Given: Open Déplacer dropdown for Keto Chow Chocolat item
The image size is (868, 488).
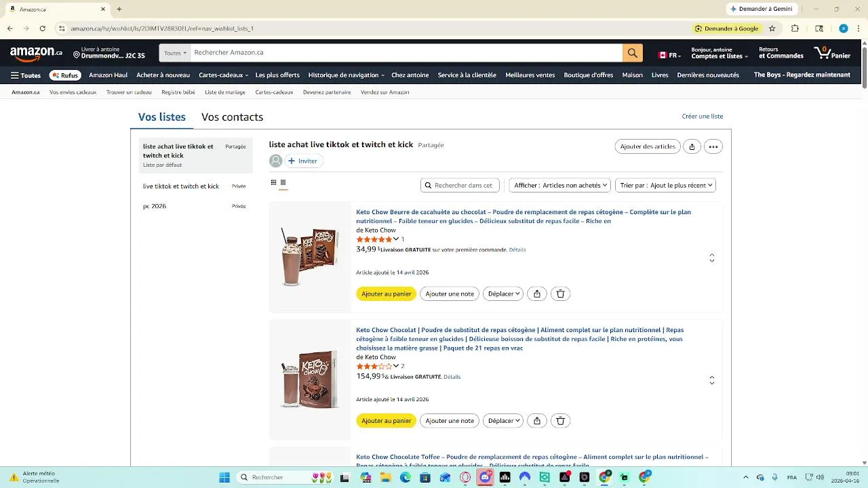Looking at the screenshot, I should 503,421.
